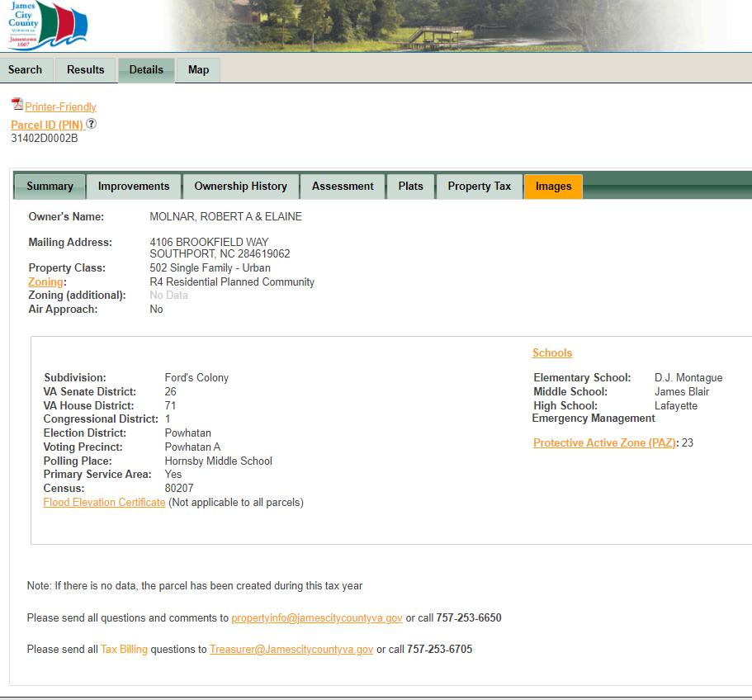Click the Hornsby Middle School polling place
752x700 pixels.
tap(218, 461)
